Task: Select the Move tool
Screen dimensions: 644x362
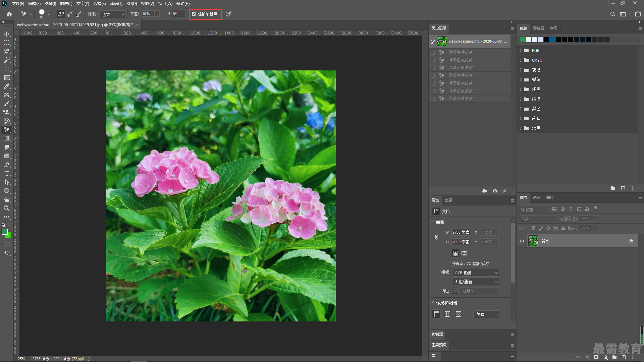Action: pyautogui.click(x=7, y=34)
